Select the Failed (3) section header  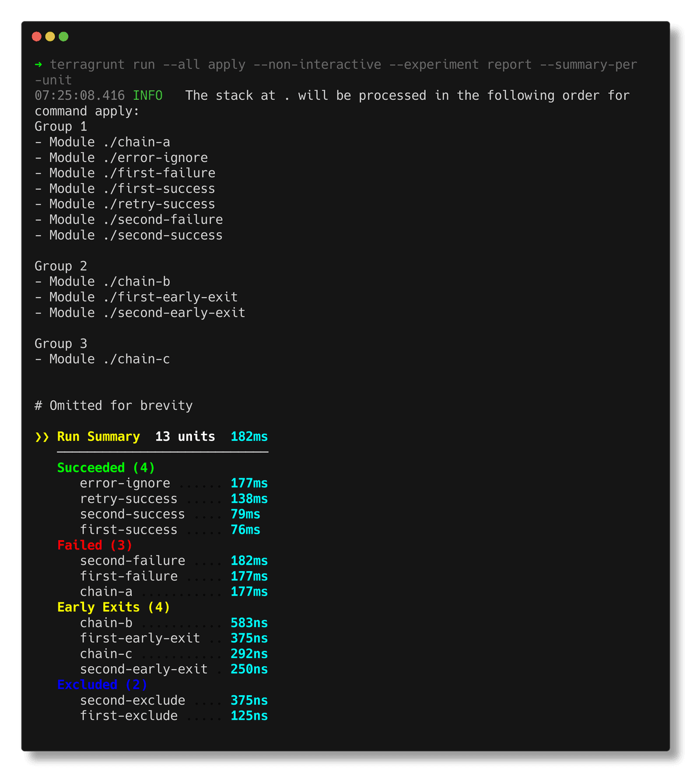[95, 545]
